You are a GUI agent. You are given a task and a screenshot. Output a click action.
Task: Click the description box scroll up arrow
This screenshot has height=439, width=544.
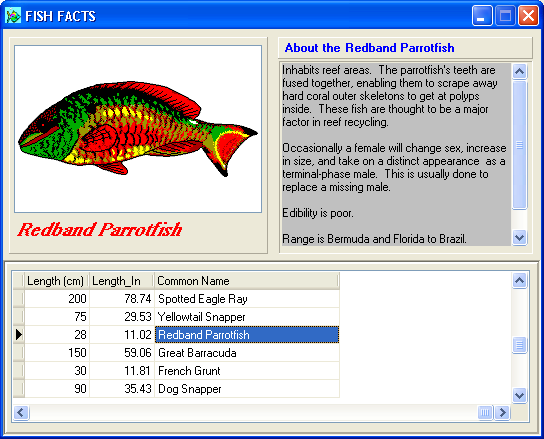point(519,71)
